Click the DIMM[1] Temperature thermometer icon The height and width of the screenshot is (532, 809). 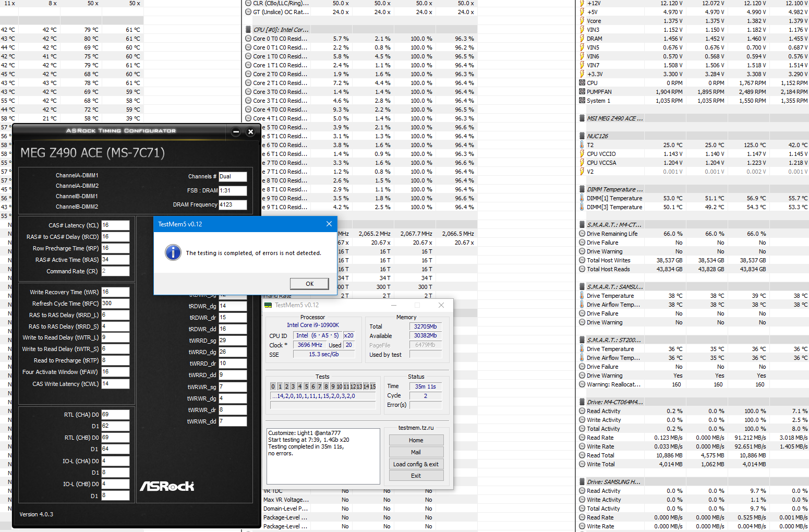(582, 198)
